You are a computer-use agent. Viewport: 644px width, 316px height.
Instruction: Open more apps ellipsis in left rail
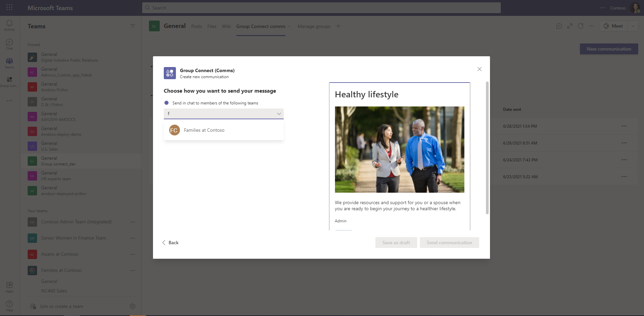pyautogui.click(x=9, y=101)
